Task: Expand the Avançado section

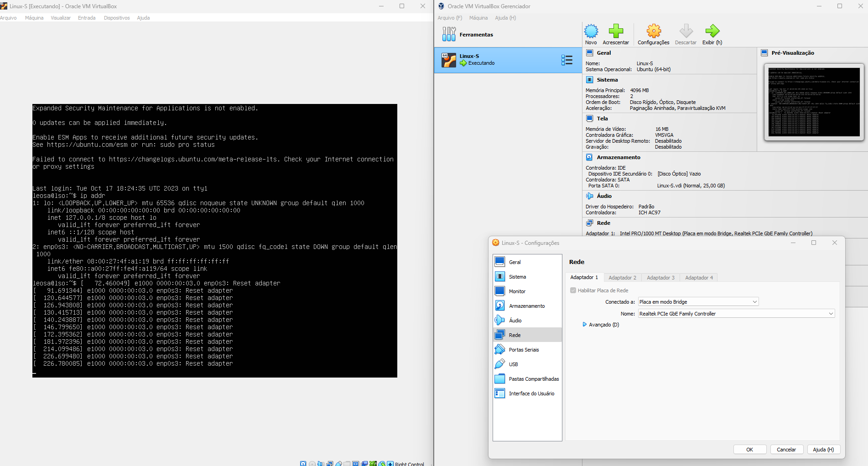Action: (601, 325)
